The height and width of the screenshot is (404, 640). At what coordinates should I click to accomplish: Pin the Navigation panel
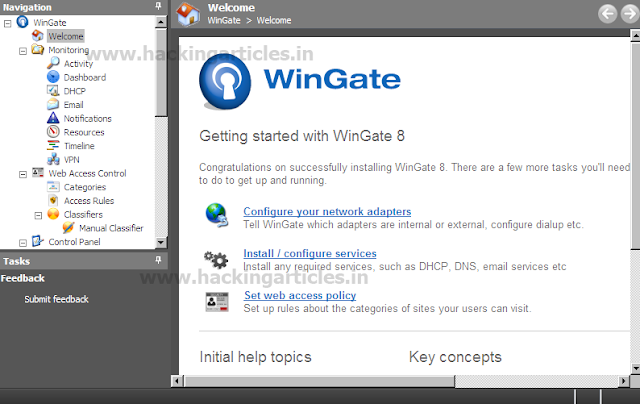tap(158, 6)
